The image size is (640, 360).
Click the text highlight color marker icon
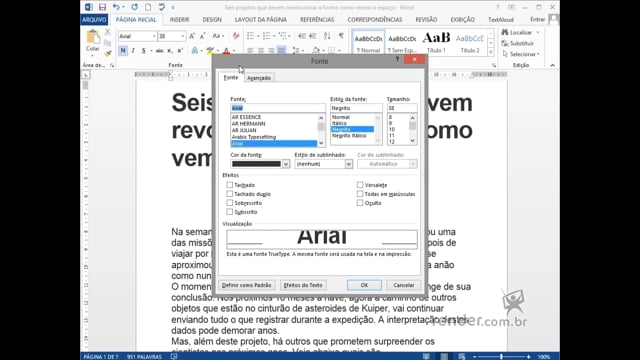click(210, 51)
